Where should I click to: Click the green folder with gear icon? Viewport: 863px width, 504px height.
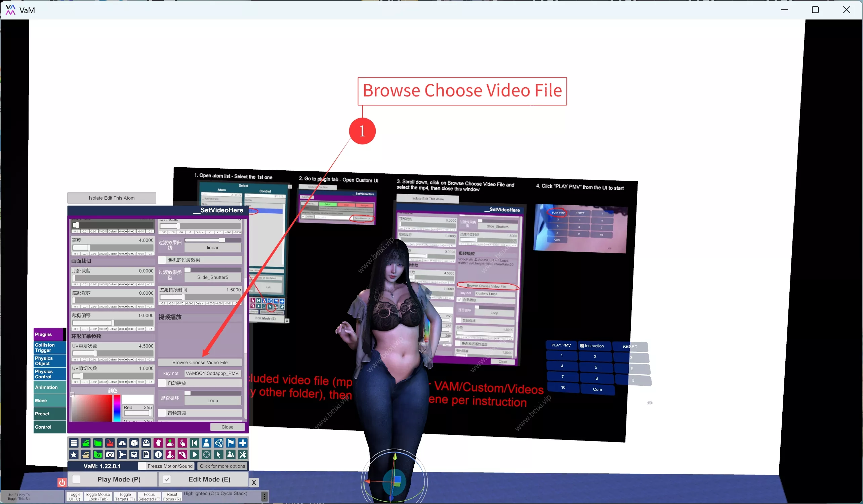tap(98, 455)
